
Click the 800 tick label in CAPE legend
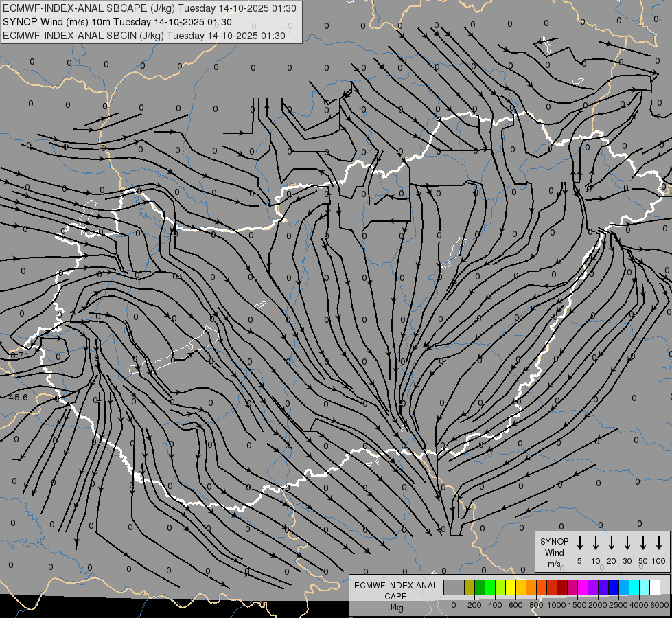click(536, 605)
